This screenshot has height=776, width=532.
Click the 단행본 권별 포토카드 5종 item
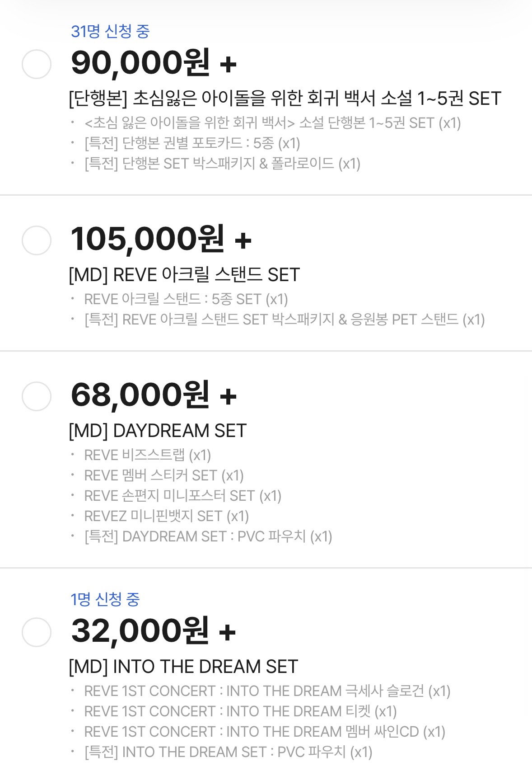[x=192, y=143]
